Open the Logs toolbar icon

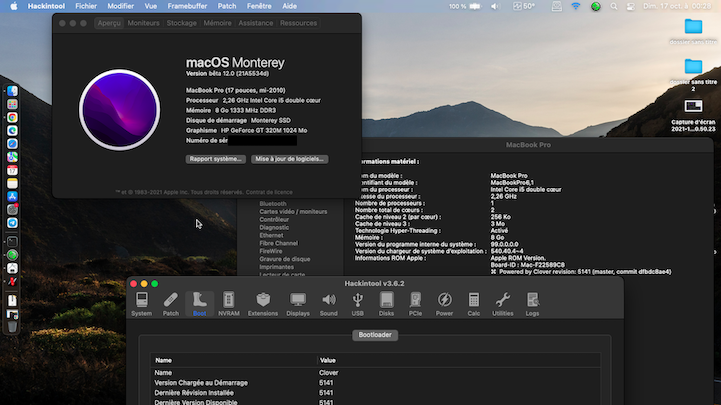pyautogui.click(x=532, y=304)
